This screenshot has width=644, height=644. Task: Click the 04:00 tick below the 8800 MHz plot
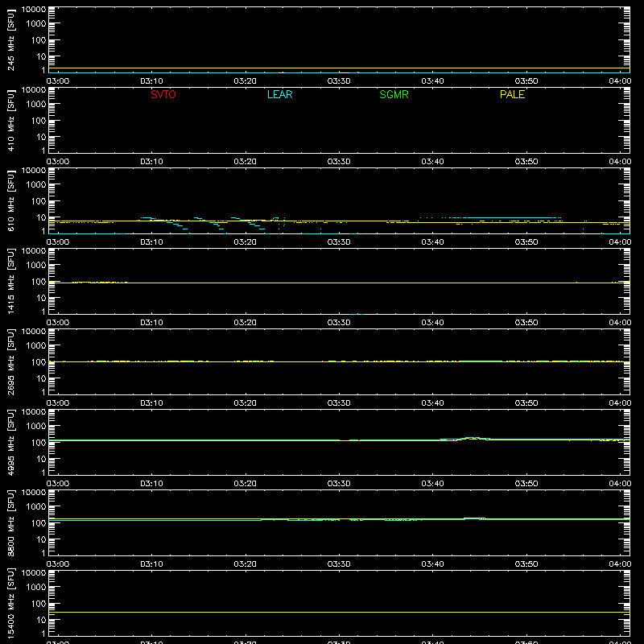[620, 564]
